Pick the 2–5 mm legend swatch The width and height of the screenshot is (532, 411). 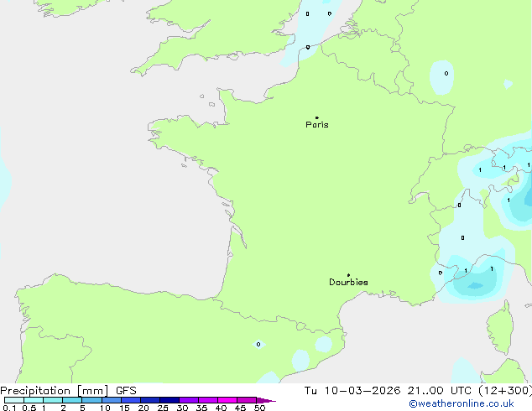click(72, 400)
